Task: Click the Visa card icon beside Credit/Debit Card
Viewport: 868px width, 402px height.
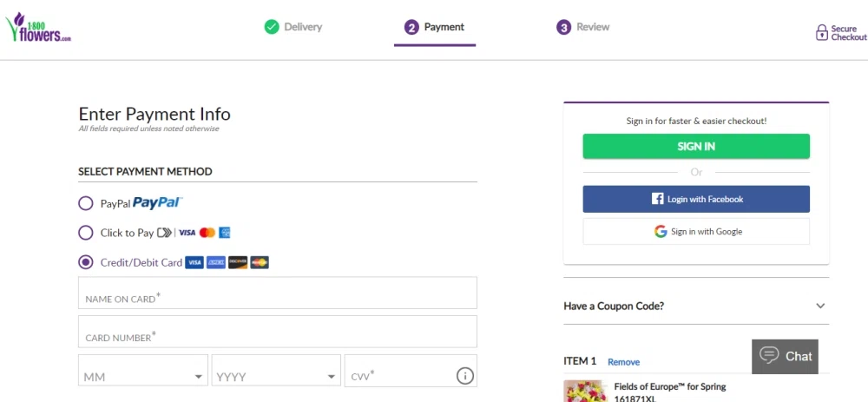Action: [194, 262]
